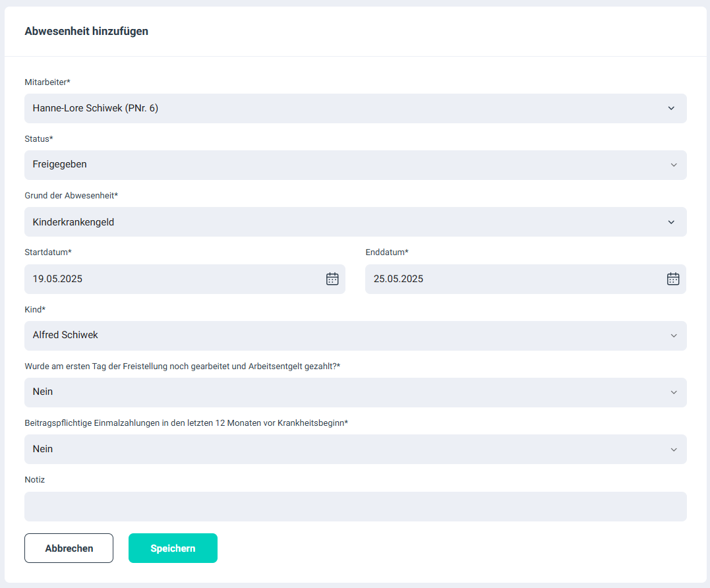Click the chevron arrow in Status field
Viewport: 710px width, 588px height.
(x=673, y=165)
